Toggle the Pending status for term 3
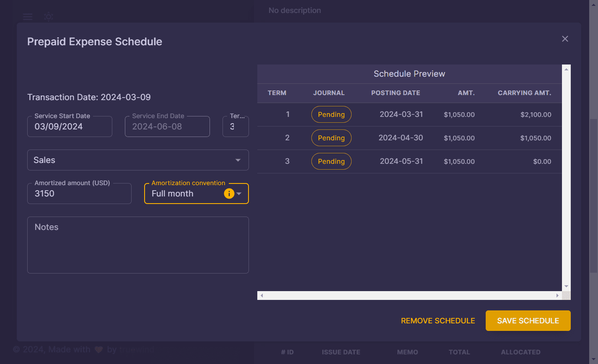This screenshot has height=364, width=598. 331,161
